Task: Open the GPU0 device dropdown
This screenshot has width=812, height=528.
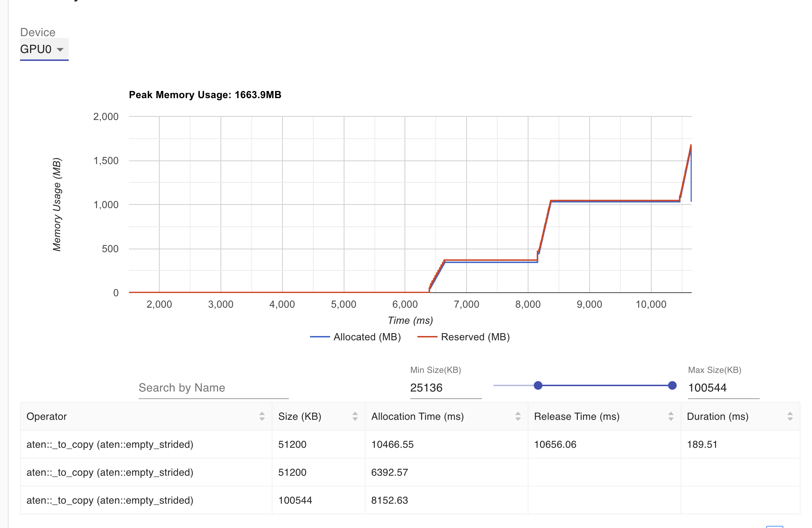Action: point(44,49)
